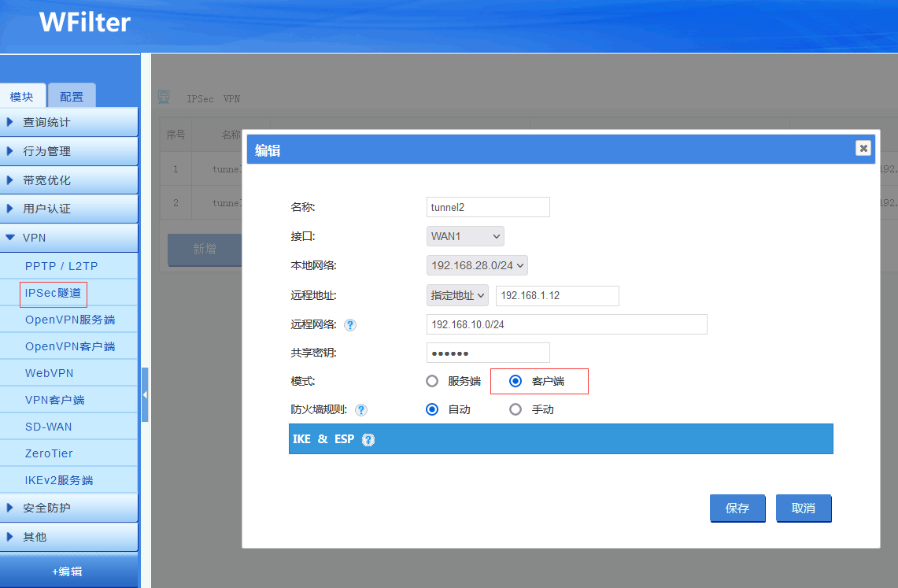898x588 pixels.
Task: Expand 查询统计 menu arrow
Action: tap(9, 122)
